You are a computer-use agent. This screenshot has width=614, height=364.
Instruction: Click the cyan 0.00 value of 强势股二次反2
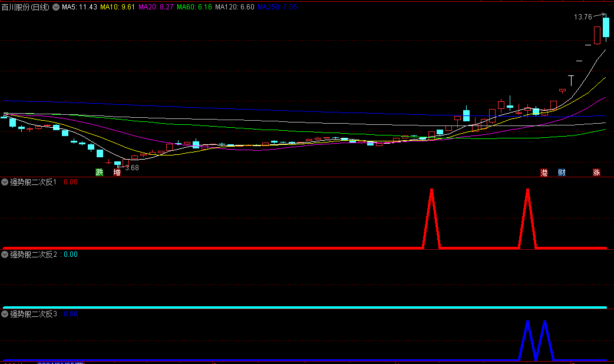pyautogui.click(x=71, y=254)
